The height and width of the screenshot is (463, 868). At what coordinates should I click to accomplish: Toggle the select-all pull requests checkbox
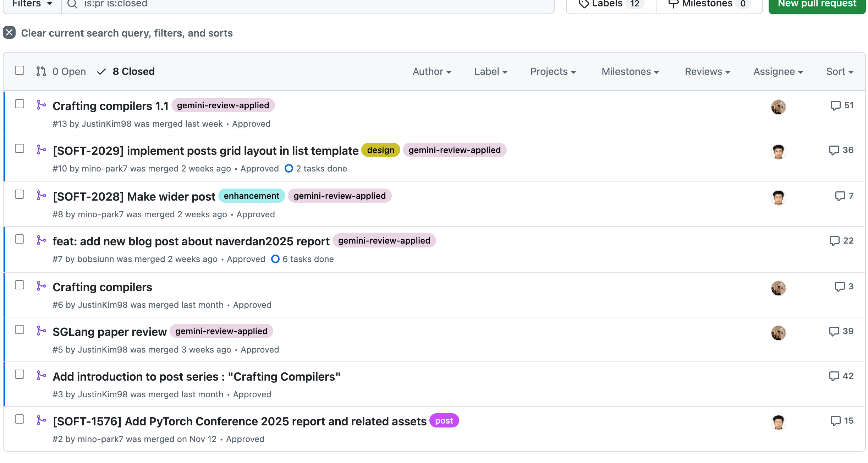pos(20,71)
